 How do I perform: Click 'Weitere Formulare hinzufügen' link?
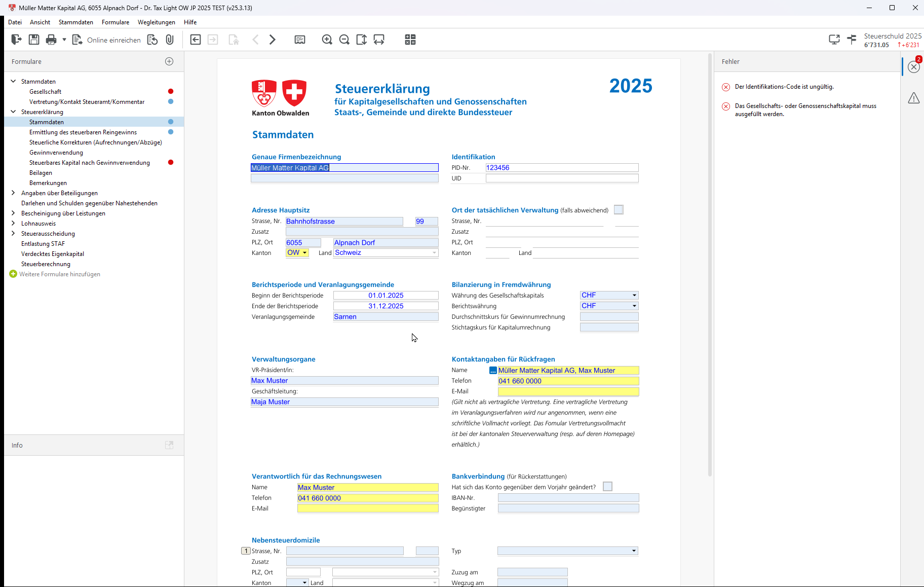pyautogui.click(x=60, y=274)
